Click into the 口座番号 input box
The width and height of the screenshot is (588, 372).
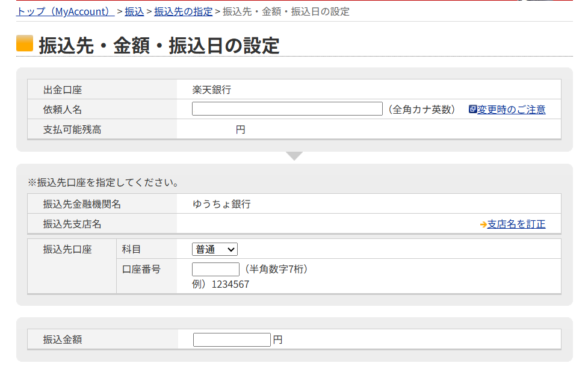(215, 269)
